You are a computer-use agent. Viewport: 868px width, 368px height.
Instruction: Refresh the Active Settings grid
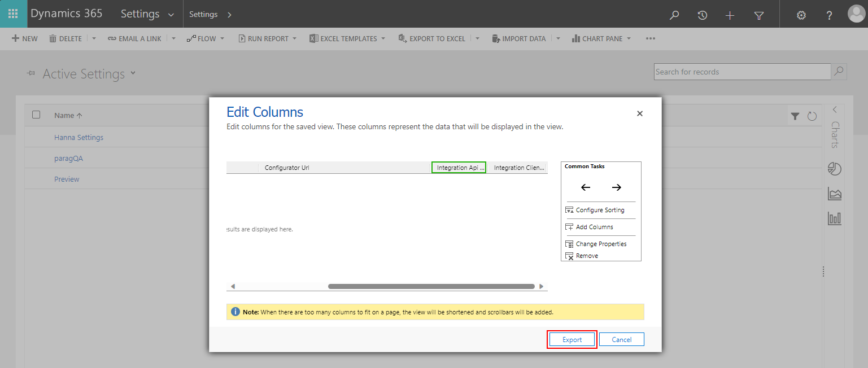812,116
